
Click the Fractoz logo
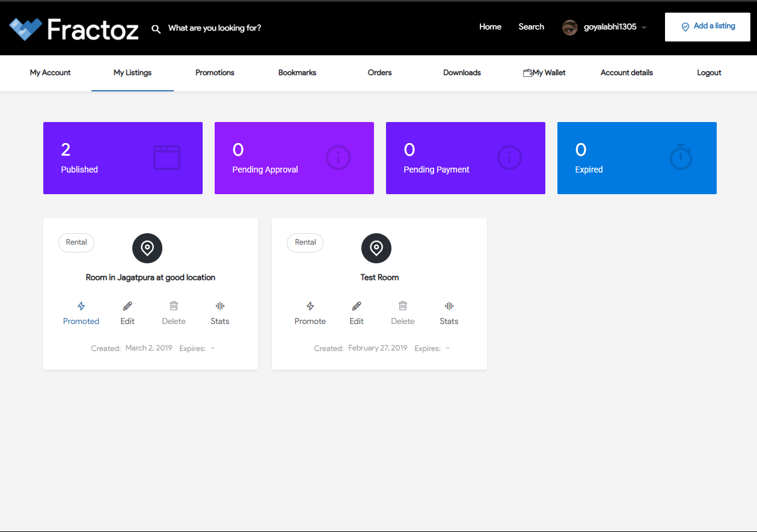click(x=72, y=28)
